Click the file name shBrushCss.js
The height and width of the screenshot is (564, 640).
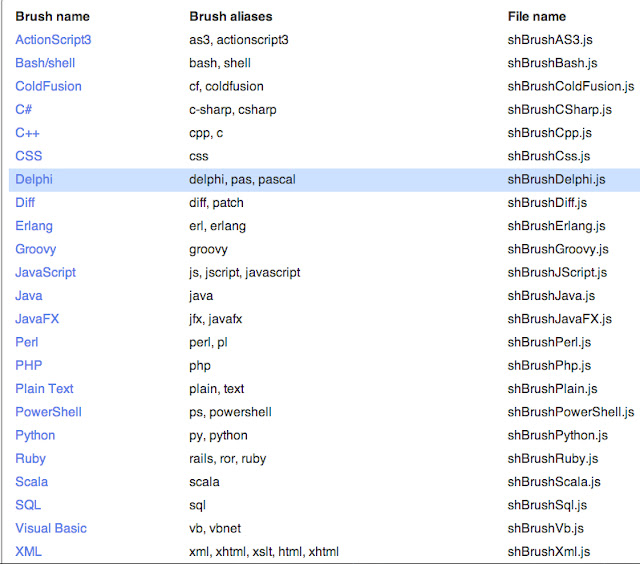[549, 156]
